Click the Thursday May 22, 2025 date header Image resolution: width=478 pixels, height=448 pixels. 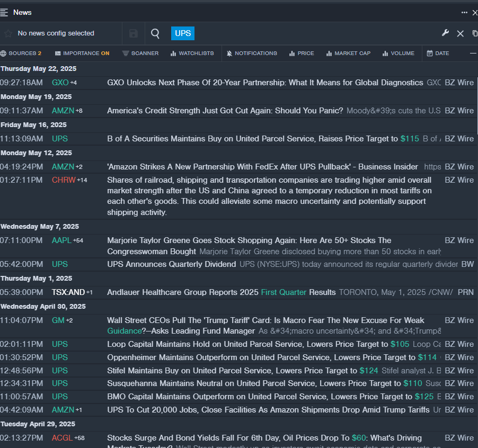(x=38, y=68)
